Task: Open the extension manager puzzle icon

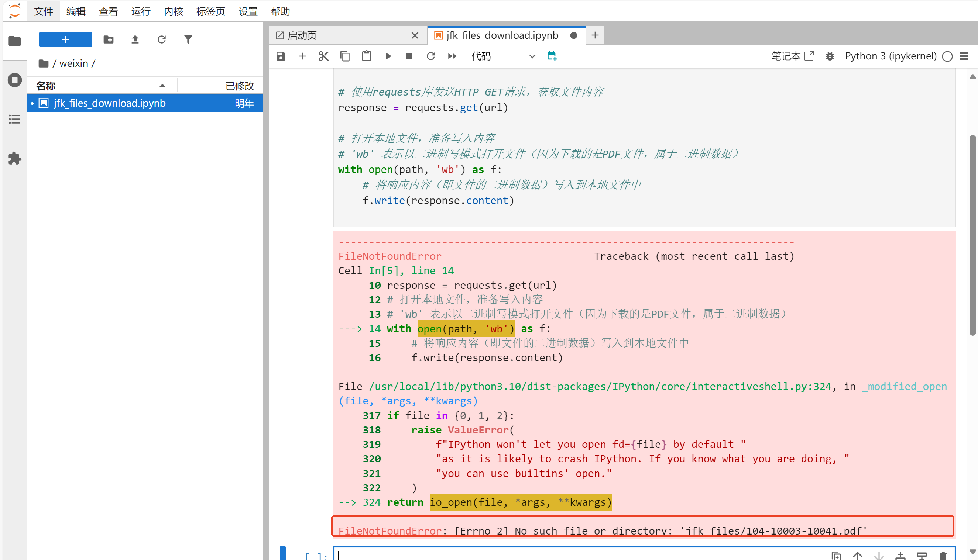Action: click(15, 158)
